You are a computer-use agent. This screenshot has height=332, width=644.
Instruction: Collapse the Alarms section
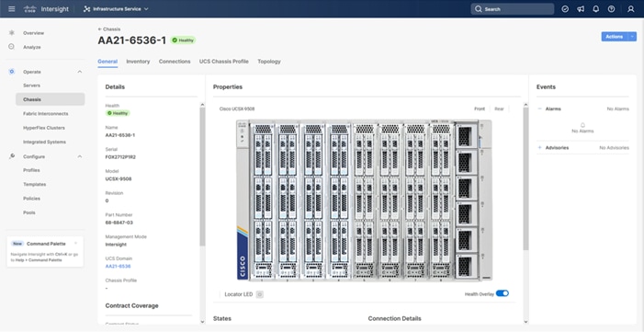[539, 109]
